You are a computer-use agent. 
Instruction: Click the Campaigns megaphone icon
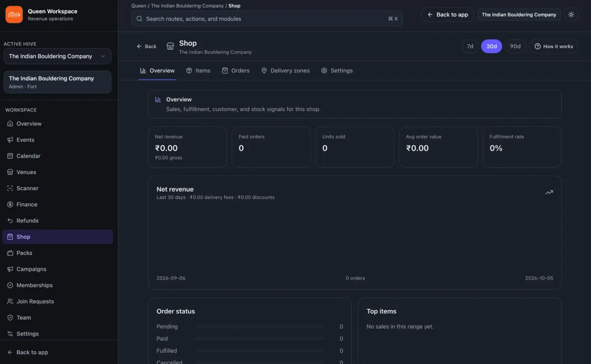(10, 269)
